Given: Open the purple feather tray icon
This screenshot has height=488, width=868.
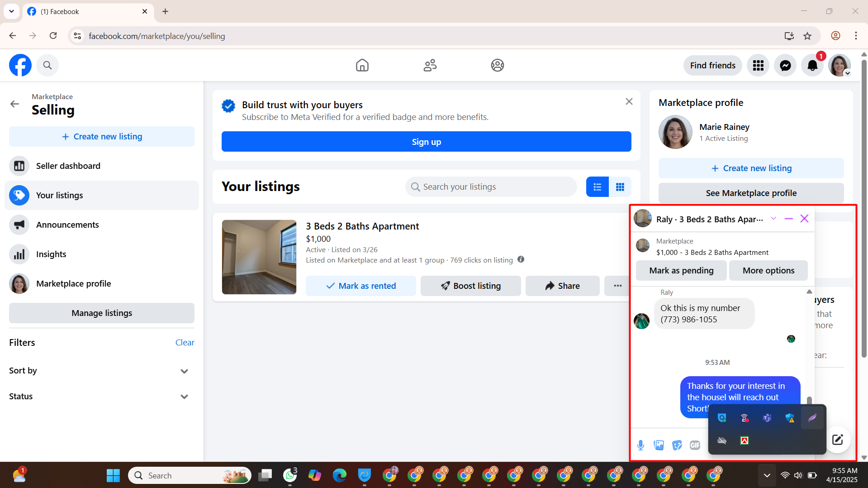Looking at the screenshot, I should [x=812, y=418].
